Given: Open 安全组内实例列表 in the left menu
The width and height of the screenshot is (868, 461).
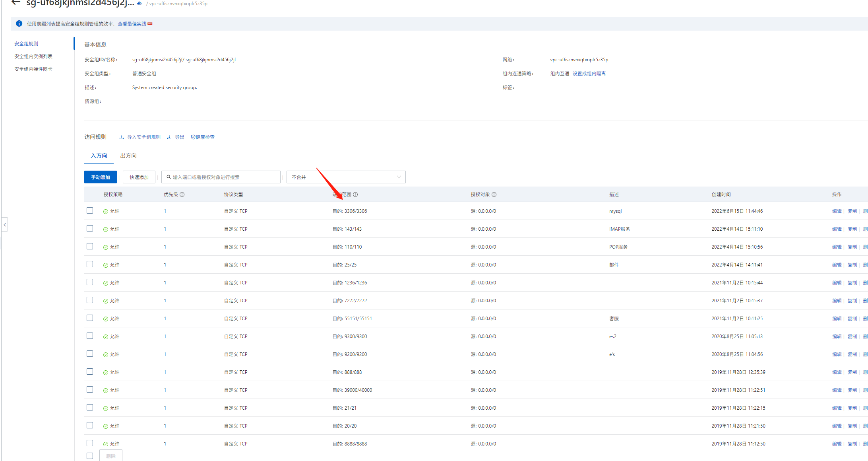Looking at the screenshot, I should pyautogui.click(x=33, y=56).
